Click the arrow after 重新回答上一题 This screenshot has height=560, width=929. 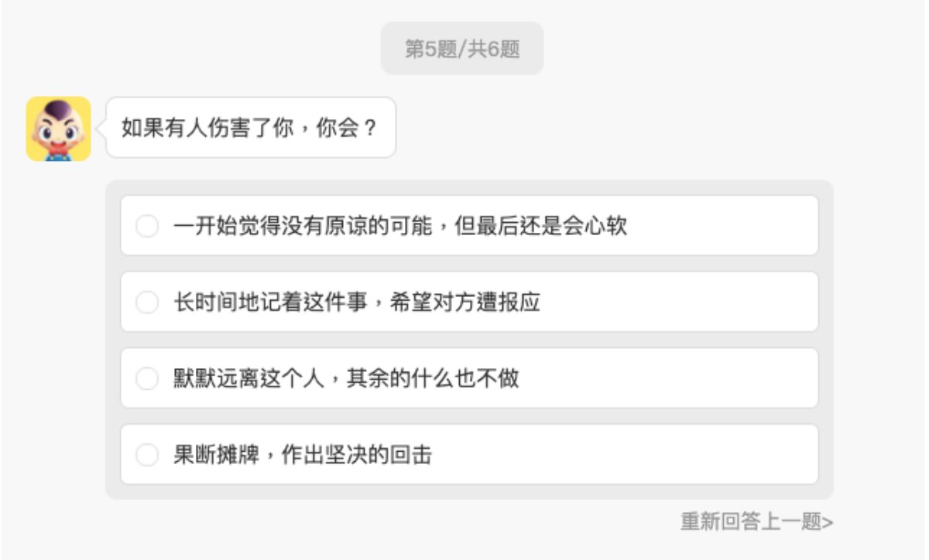pyautogui.click(x=828, y=522)
